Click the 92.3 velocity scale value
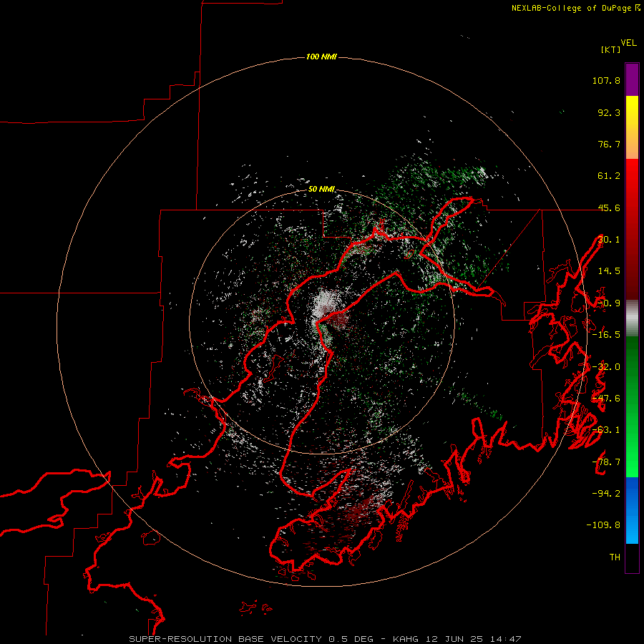The height and width of the screenshot is (644, 644). 609,112
